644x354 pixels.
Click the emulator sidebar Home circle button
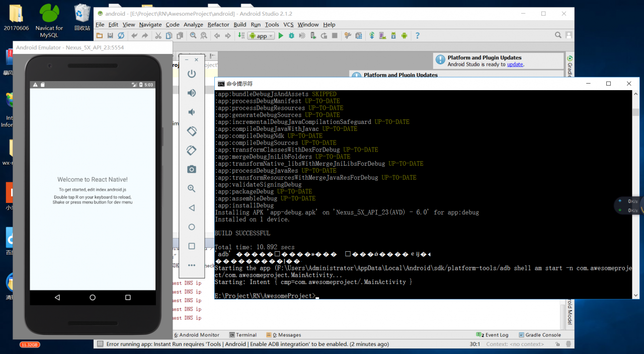192,227
